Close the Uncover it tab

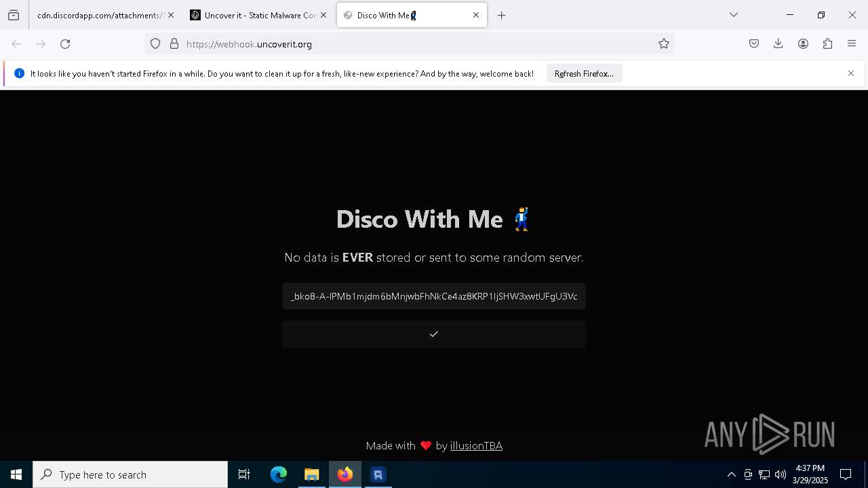pos(323,15)
